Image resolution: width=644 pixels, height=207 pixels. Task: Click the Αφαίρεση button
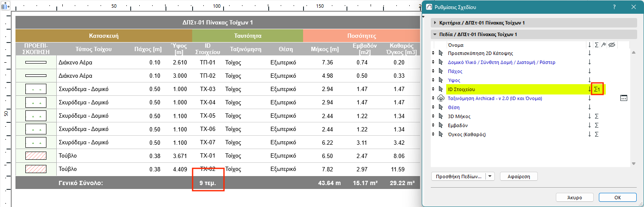tap(519, 176)
